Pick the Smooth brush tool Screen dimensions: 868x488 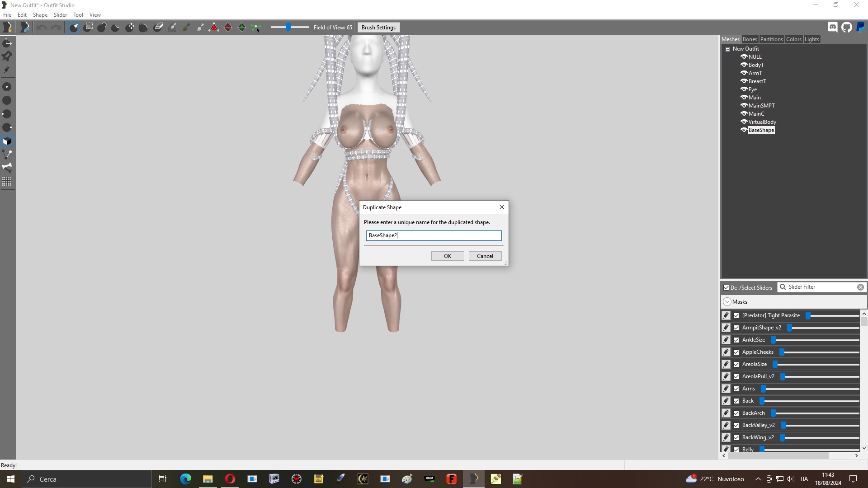pos(144,28)
